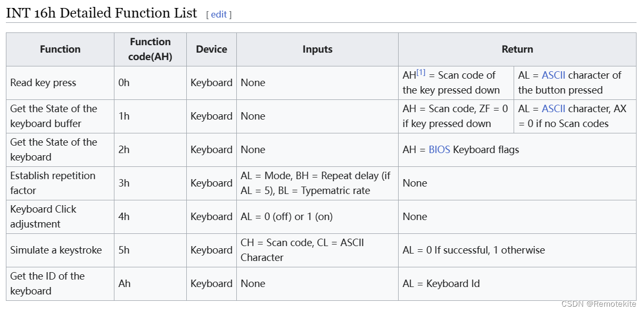Viewport: 644px width, 312px height.
Task: Click the Simulate a keystroke cell
Action: click(60, 250)
